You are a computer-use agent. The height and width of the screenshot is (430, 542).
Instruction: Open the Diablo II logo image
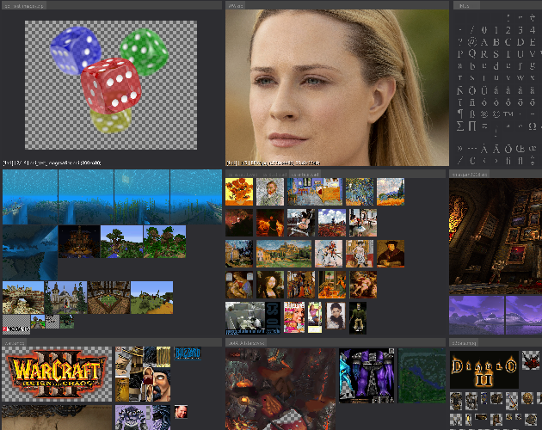coord(484,370)
